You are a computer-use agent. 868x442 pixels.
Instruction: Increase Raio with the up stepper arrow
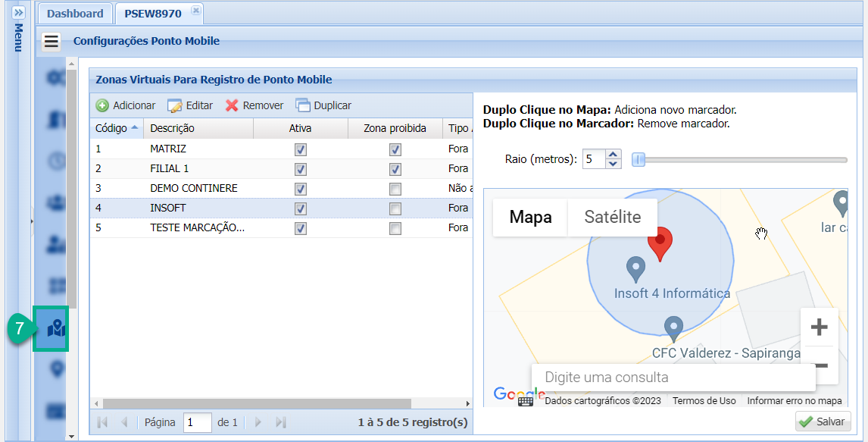(614, 154)
